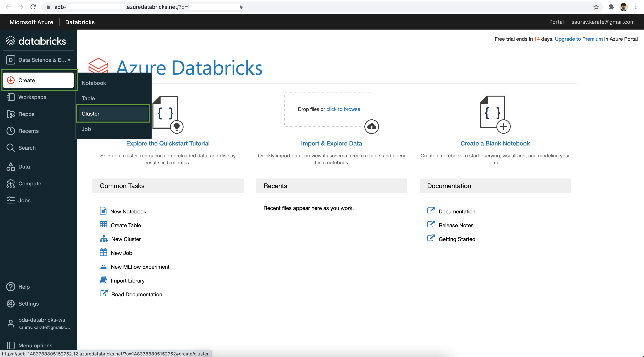Open Create a Blank Notebook link
644x357 pixels.
coord(495,143)
